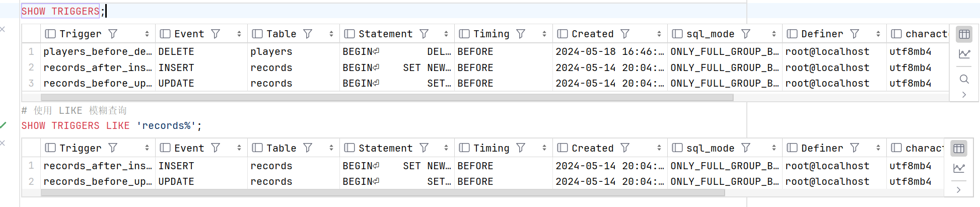
Task: Select the Statement column header in first result
Action: click(385, 34)
